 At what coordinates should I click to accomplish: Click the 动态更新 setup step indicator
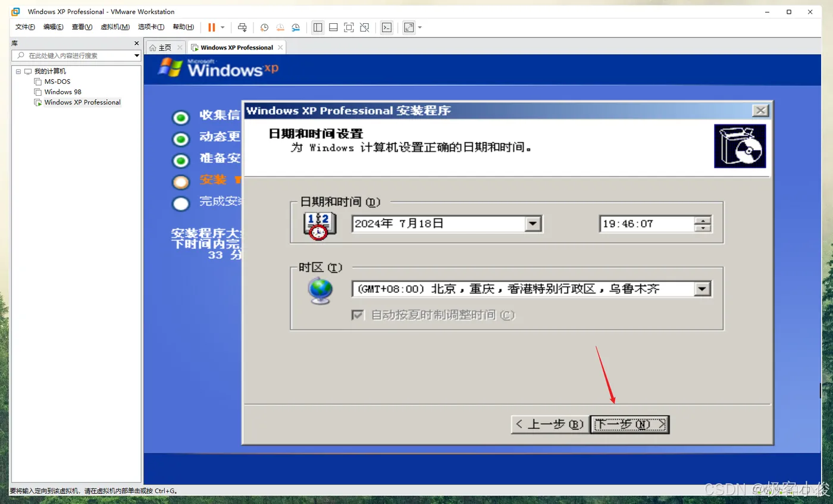pos(181,139)
